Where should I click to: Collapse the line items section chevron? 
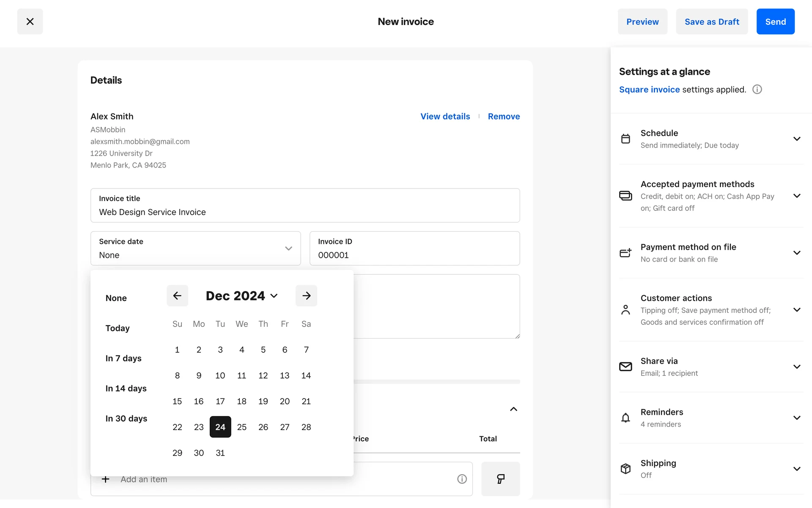pyautogui.click(x=513, y=409)
